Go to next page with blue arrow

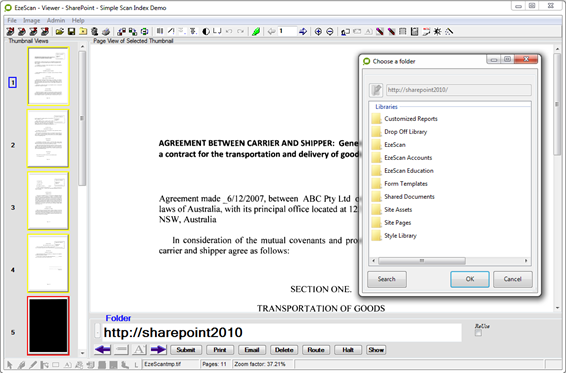point(303,32)
